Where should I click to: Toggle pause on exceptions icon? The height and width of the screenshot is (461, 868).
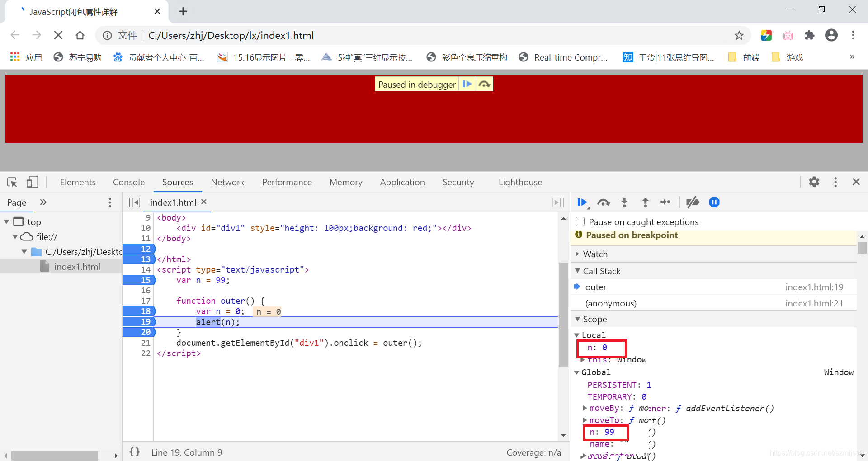click(x=714, y=202)
